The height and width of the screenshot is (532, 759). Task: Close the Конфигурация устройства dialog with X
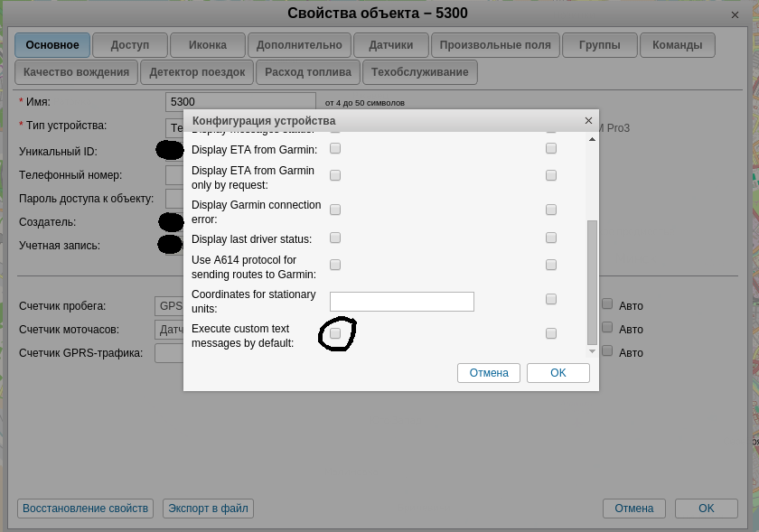(x=587, y=120)
